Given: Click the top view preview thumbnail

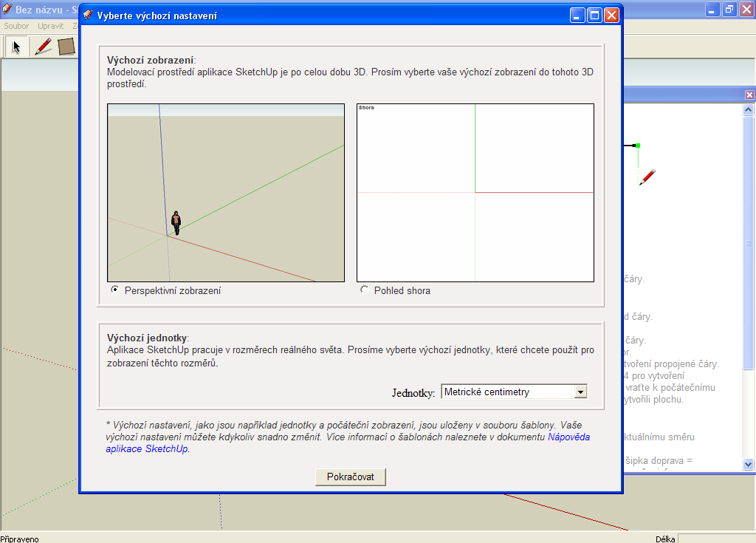Looking at the screenshot, I should point(475,193).
